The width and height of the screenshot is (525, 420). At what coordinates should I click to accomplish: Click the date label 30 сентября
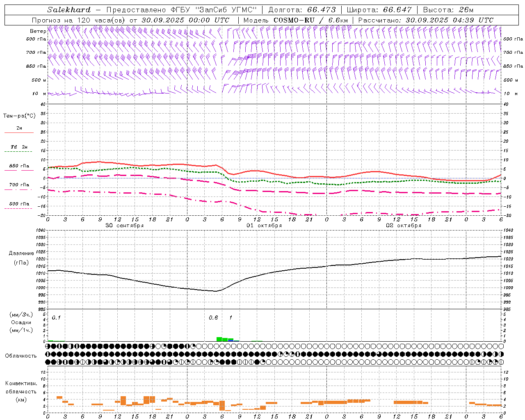[x=124, y=226]
